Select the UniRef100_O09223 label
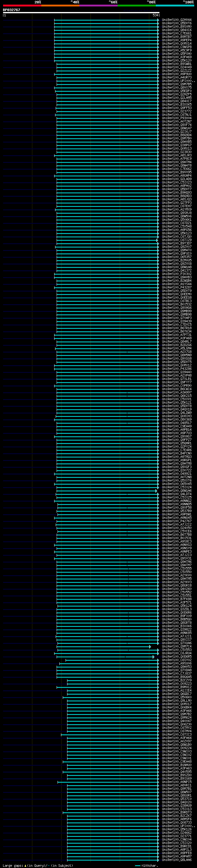This screenshot has width=197, height=868. pyautogui.click(x=177, y=684)
